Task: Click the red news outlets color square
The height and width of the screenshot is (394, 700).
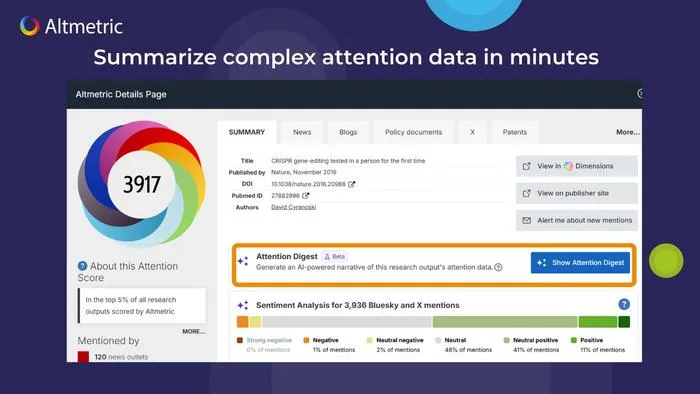Action: tap(83, 357)
